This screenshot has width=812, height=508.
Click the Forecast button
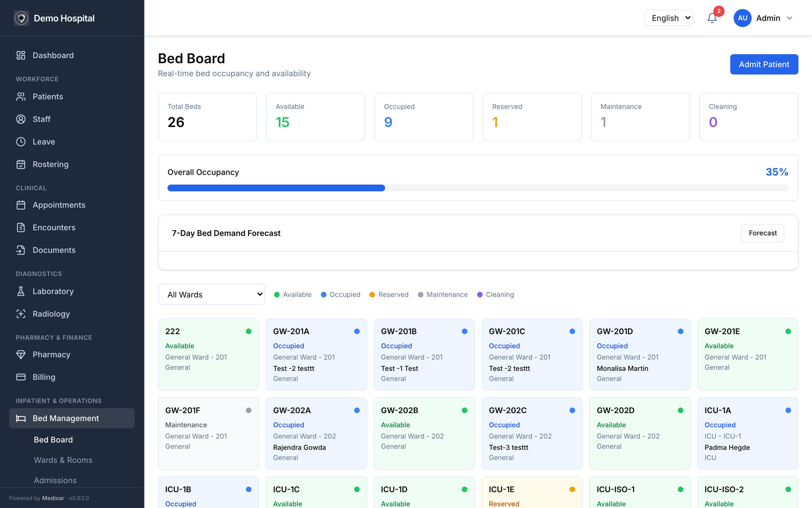click(763, 233)
